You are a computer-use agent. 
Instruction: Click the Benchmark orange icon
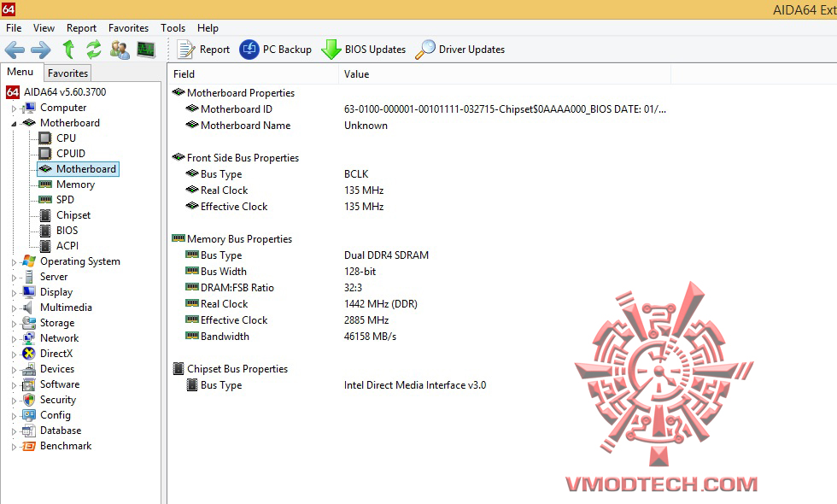point(29,446)
